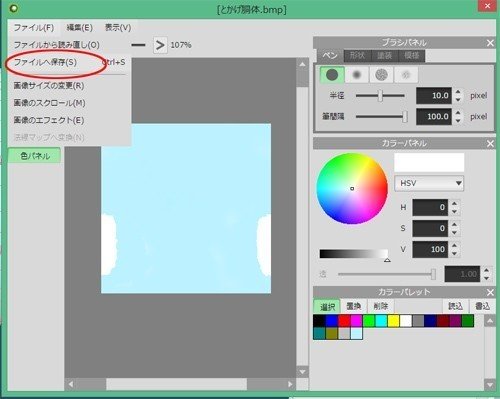500x399 pixels.
Task: Click the V value field showing 100
Action: pos(430,249)
